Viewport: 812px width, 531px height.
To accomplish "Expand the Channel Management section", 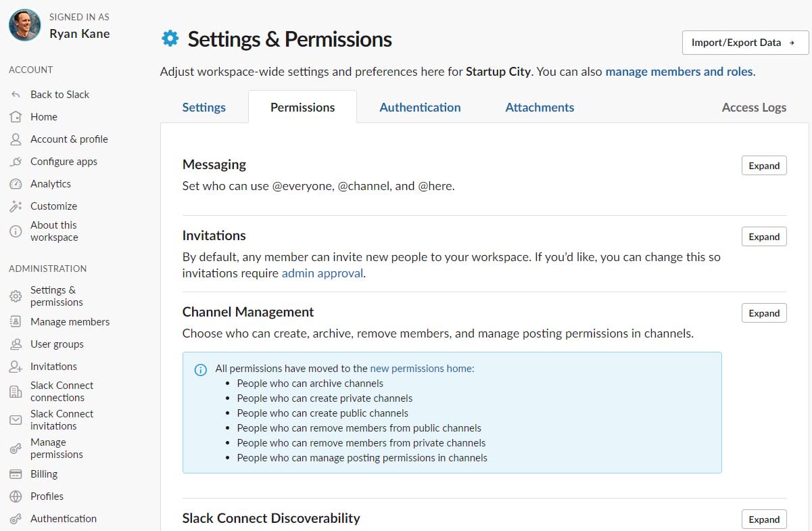I will 764,313.
